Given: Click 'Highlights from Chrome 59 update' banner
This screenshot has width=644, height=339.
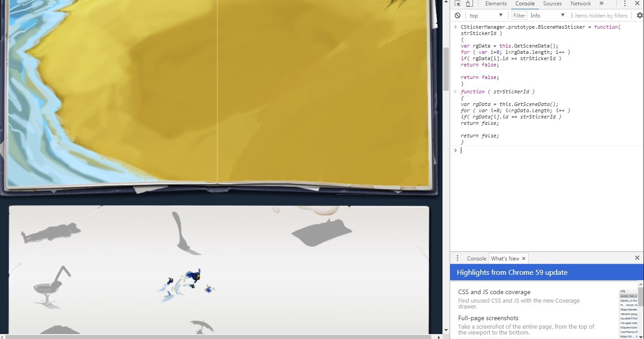Looking at the screenshot, I should point(547,272).
